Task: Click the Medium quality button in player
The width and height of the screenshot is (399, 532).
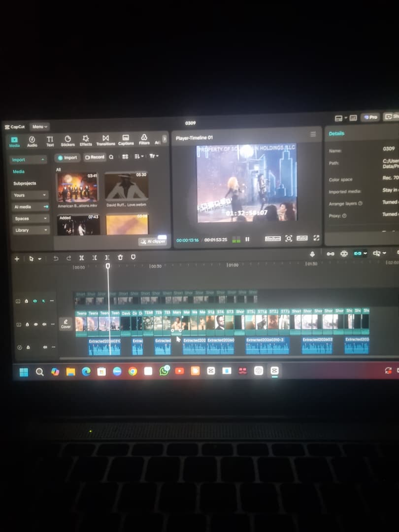Action: [273, 238]
